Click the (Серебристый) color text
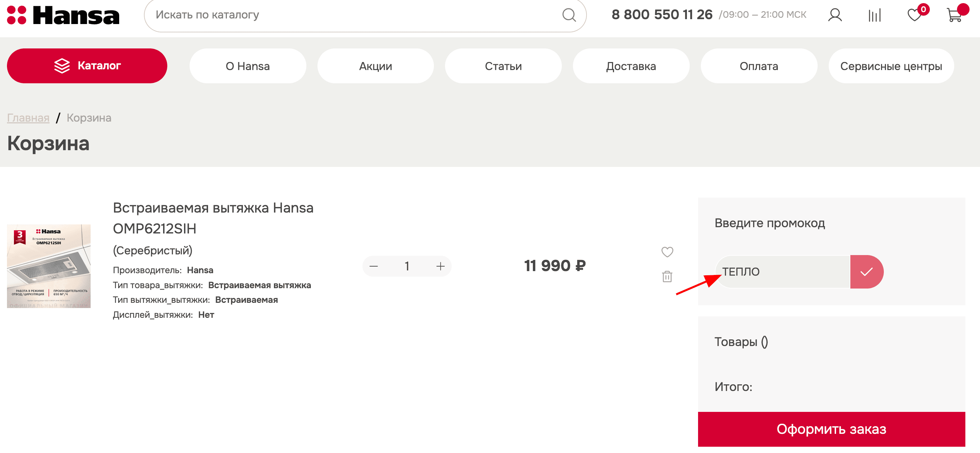This screenshot has width=980, height=453. point(153,250)
